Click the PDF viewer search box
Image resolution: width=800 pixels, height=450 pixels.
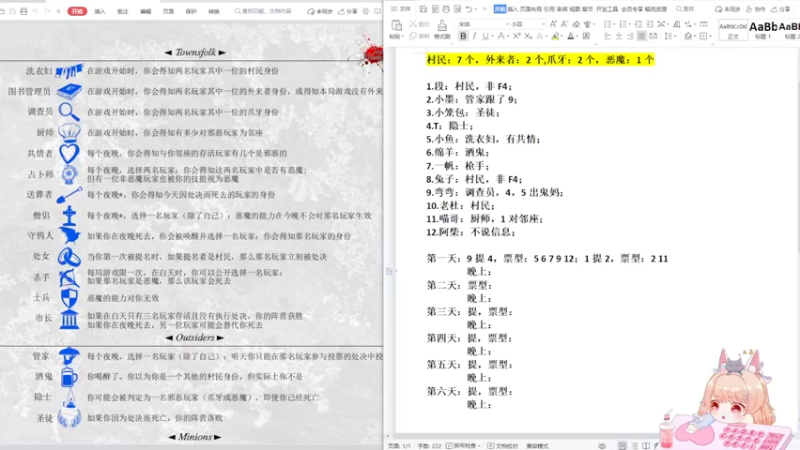click(264, 11)
